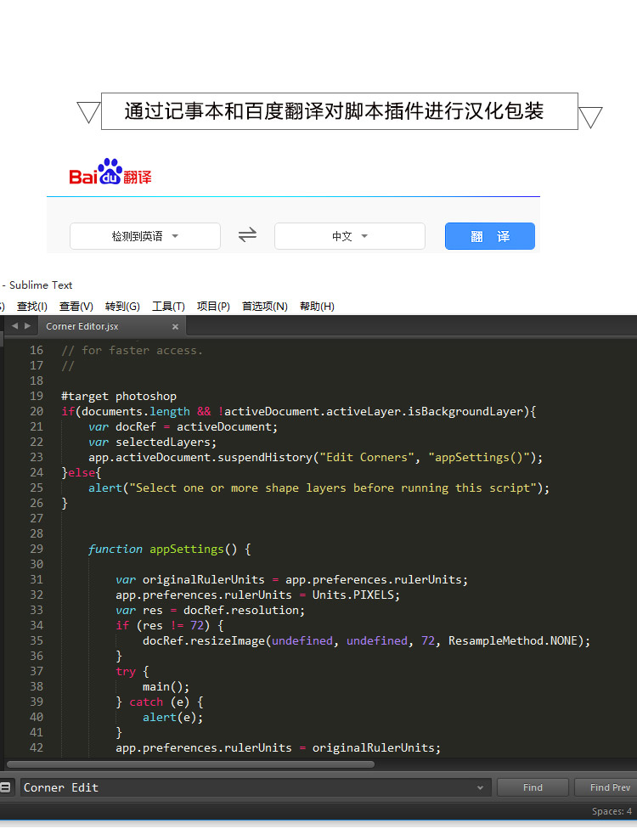Click the blue 翻译 translate button
The image size is (637, 840).
click(490, 236)
